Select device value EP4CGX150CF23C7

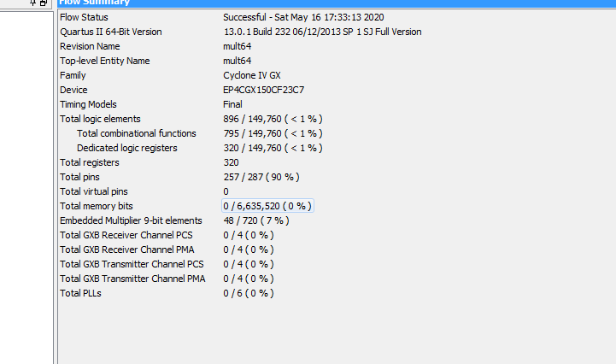[x=264, y=90]
